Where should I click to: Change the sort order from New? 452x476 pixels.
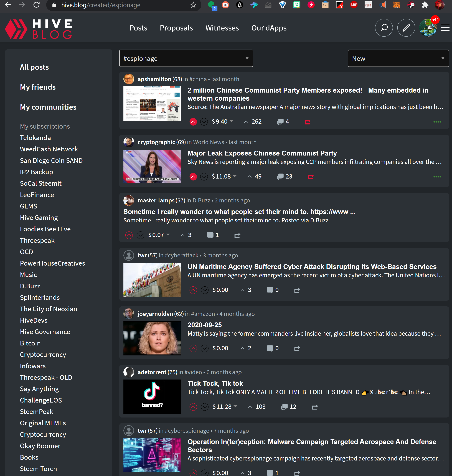[x=398, y=58]
